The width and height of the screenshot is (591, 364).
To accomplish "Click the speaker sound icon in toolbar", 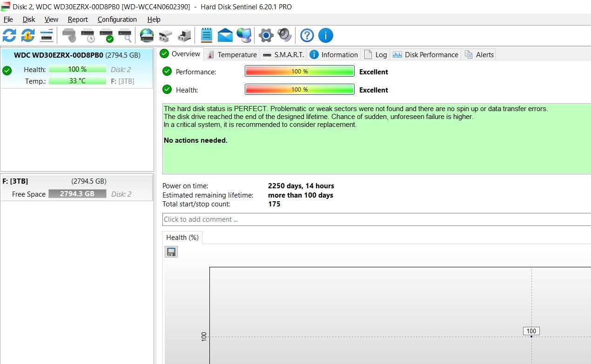I will point(284,35).
